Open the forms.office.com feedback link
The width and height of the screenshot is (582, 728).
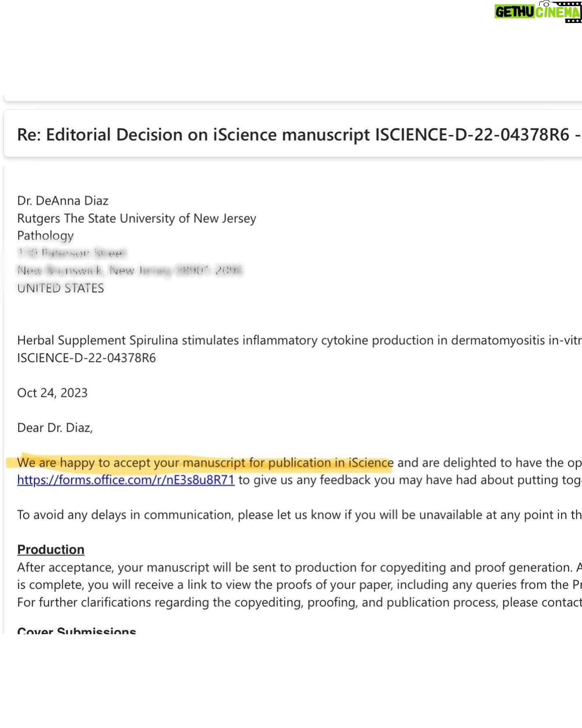126,480
